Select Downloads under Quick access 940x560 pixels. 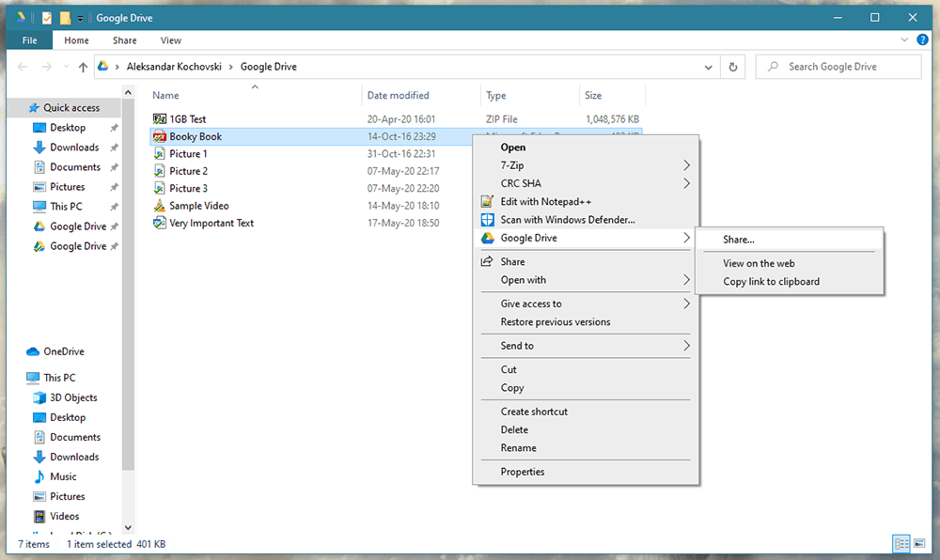click(74, 148)
